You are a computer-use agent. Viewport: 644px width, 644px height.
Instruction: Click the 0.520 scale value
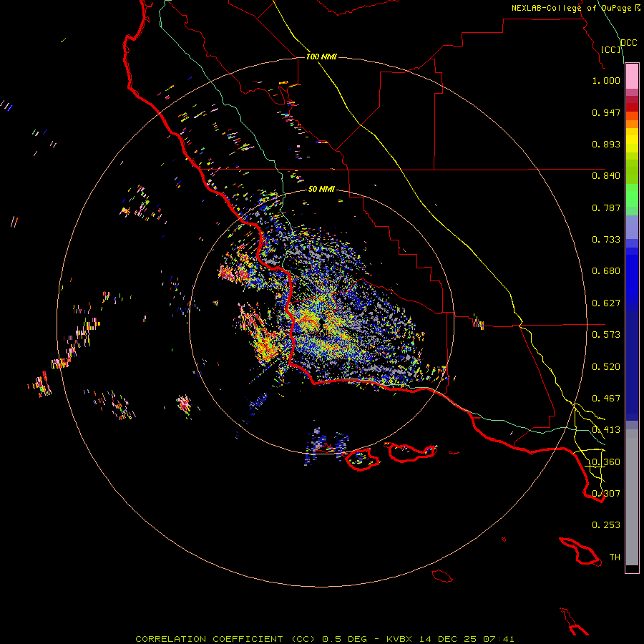(606, 367)
